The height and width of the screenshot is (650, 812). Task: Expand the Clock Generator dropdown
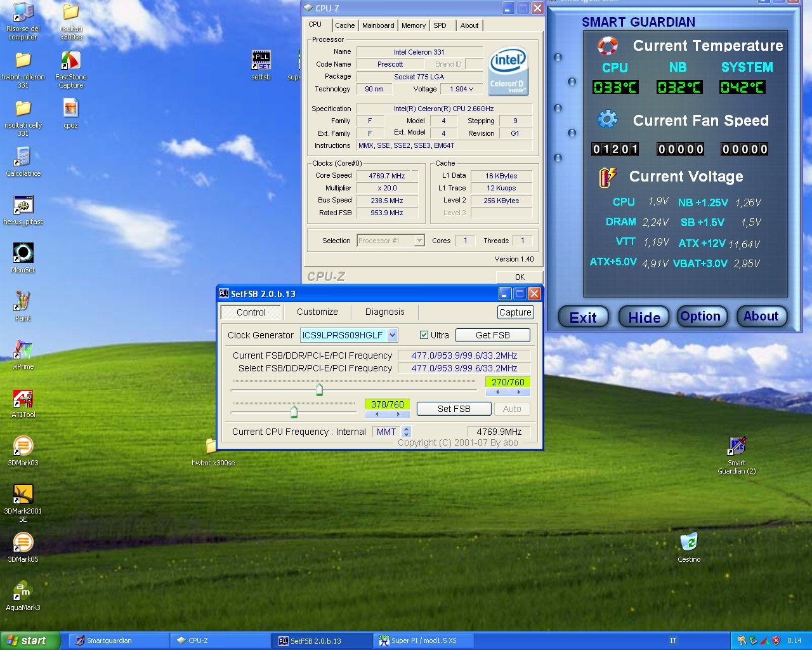tap(392, 335)
